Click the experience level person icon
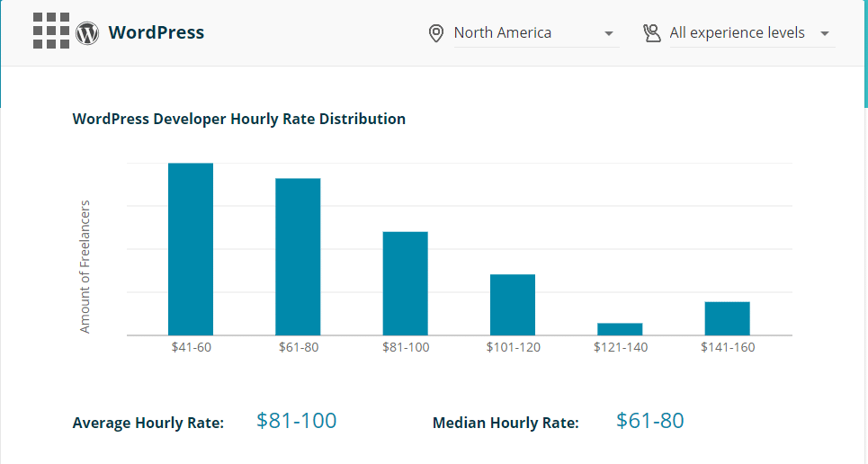The image size is (868, 464). click(x=652, y=33)
